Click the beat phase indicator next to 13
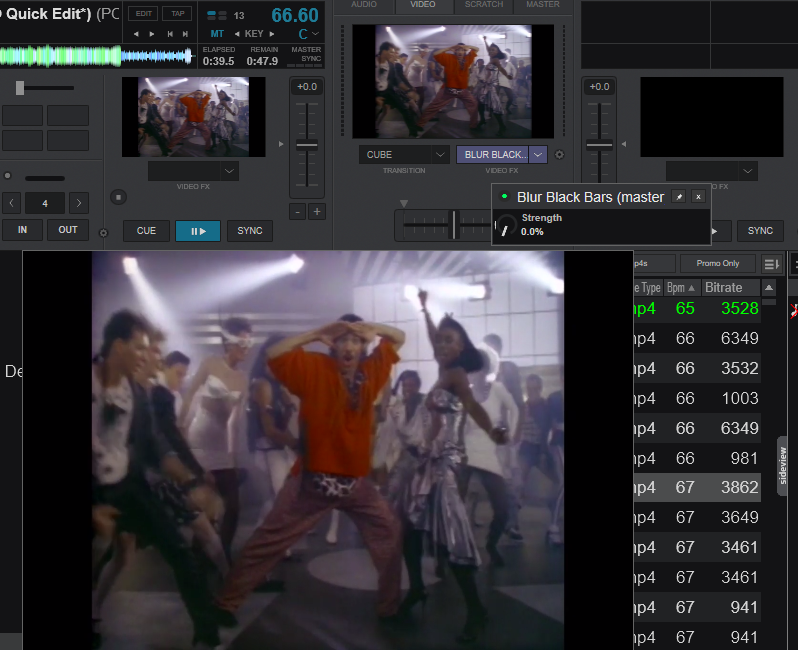Screen dimensions: 798x650 (217, 15)
